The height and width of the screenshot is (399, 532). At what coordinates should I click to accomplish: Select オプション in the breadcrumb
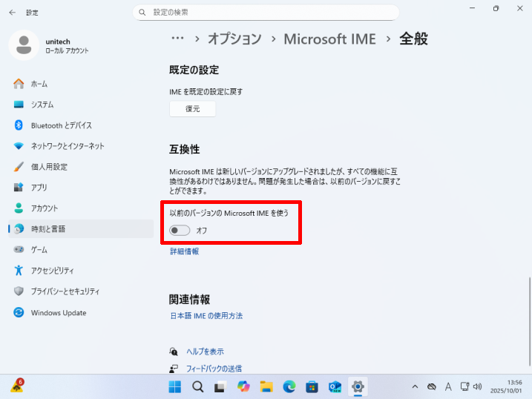pyautogui.click(x=234, y=39)
